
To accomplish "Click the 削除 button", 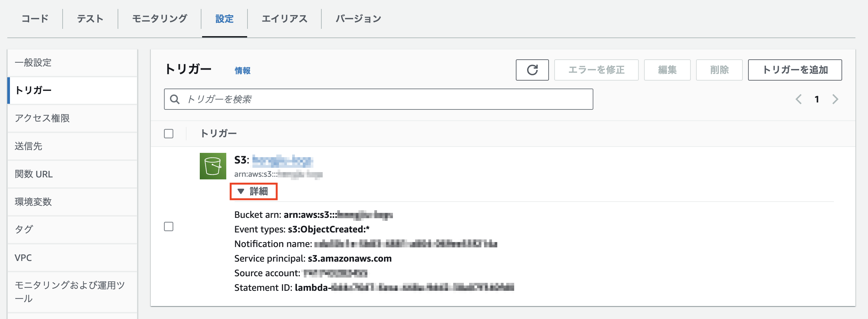I will [x=719, y=70].
